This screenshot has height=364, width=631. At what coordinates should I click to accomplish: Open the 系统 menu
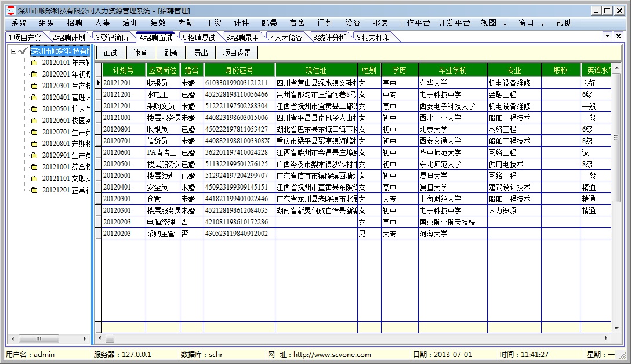pyautogui.click(x=19, y=23)
